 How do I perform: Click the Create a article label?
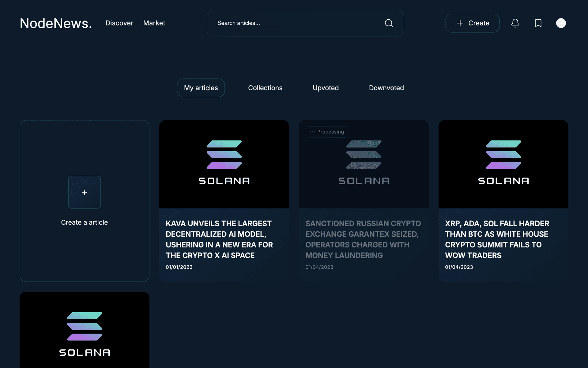click(85, 222)
